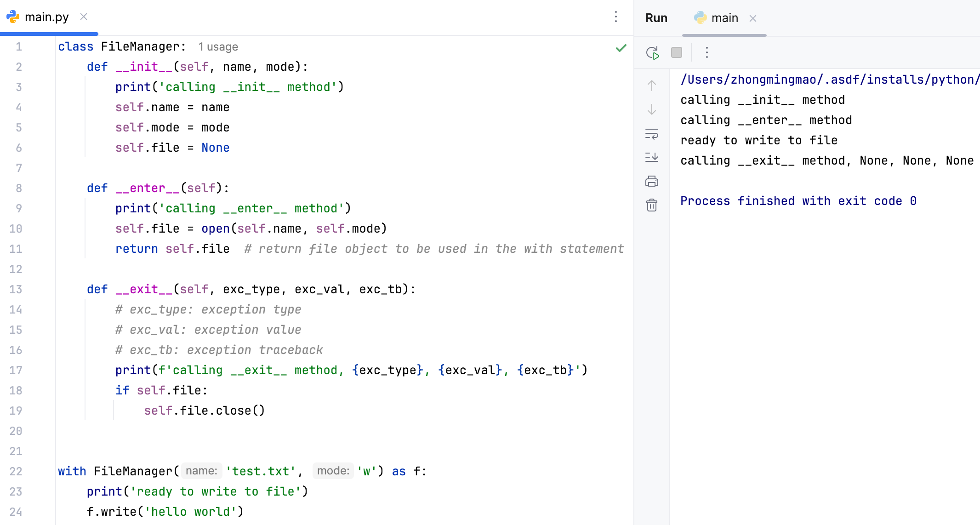Viewport: 980px width, 525px height.
Task: Open Run toolbar more options menu
Action: [x=707, y=53]
